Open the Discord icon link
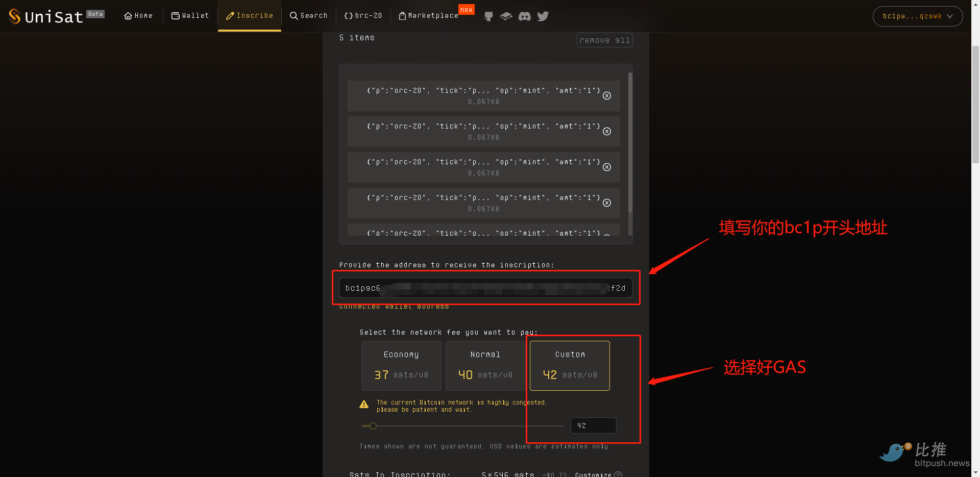This screenshot has height=477, width=980. pos(524,16)
